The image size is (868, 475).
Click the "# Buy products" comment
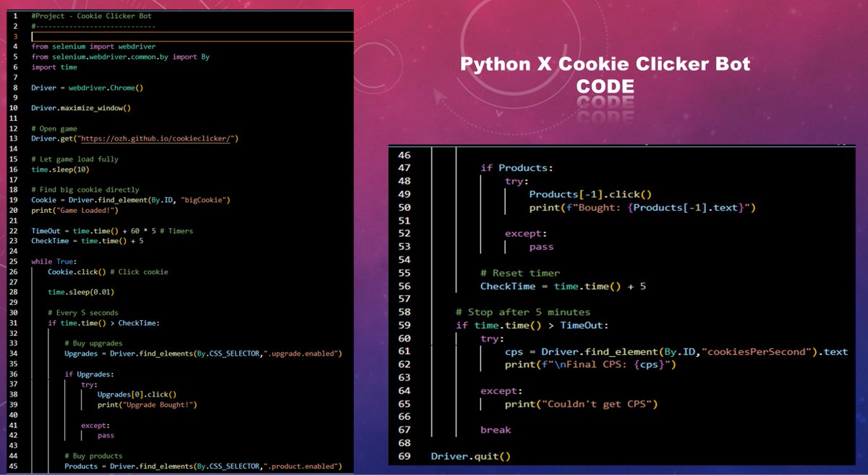point(93,456)
